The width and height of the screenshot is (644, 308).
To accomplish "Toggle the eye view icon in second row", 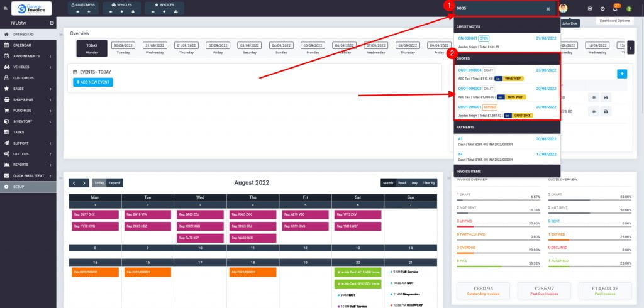I will pyautogui.click(x=593, y=111).
